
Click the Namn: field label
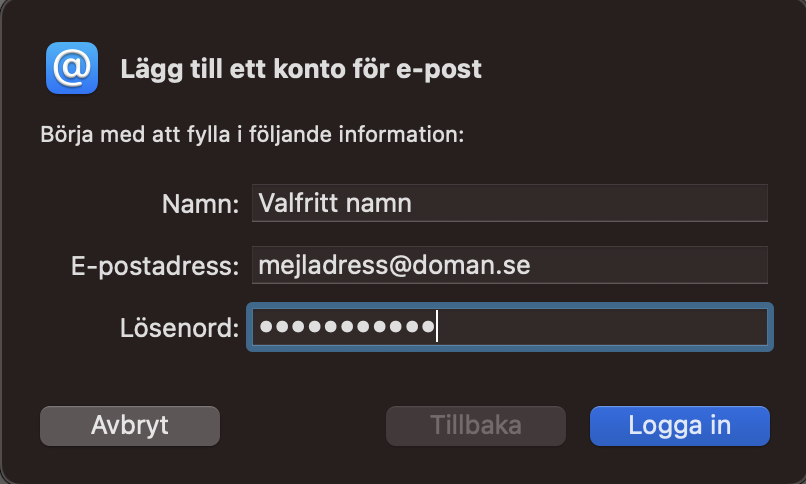point(200,204)
